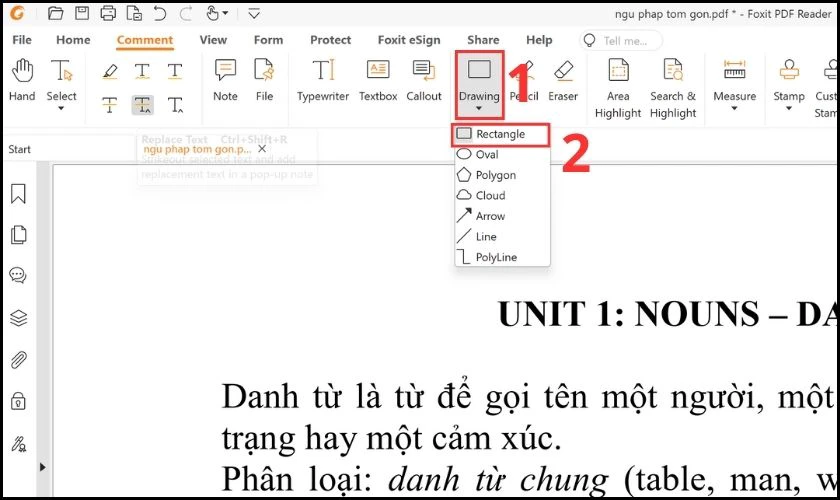Screen dimensions: 840x500
Task: Select the Highlight marker tool
Action: [110, 71]
